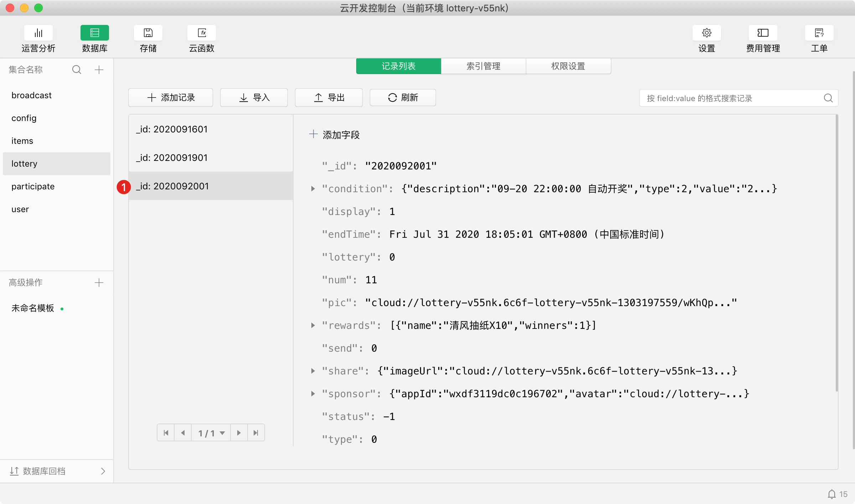The height and width of the screenshot is (504, 855).
Task: Expand the "condition" field
Action: click(x=313, y=189)
